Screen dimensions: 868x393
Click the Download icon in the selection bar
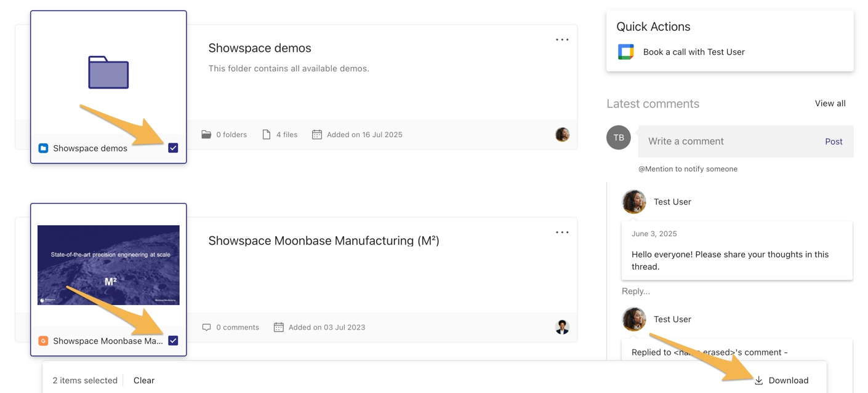(758, 380)
